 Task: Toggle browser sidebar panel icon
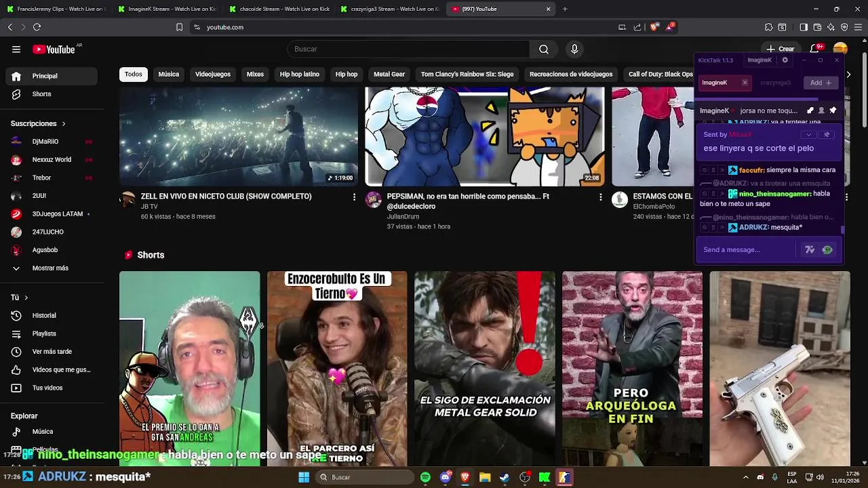coord(804,27)
